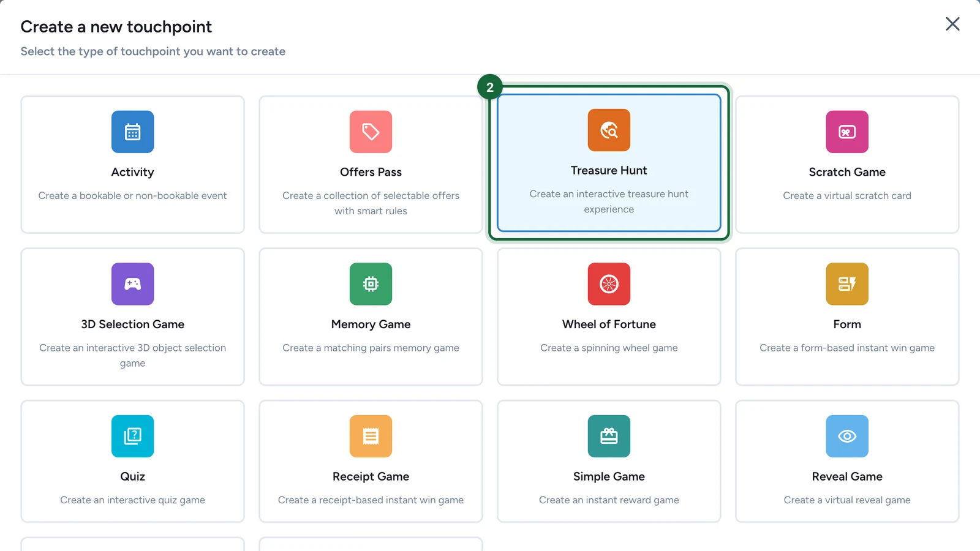The image size is (980, 551).
Task: Click the 'Reveal Game' title text
Action: (x=847, y=476)
